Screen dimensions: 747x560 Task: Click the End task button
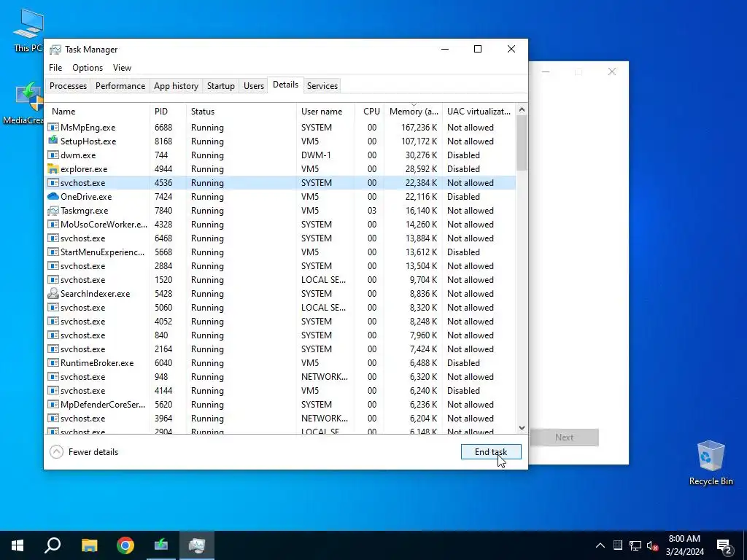pos(491,452)
